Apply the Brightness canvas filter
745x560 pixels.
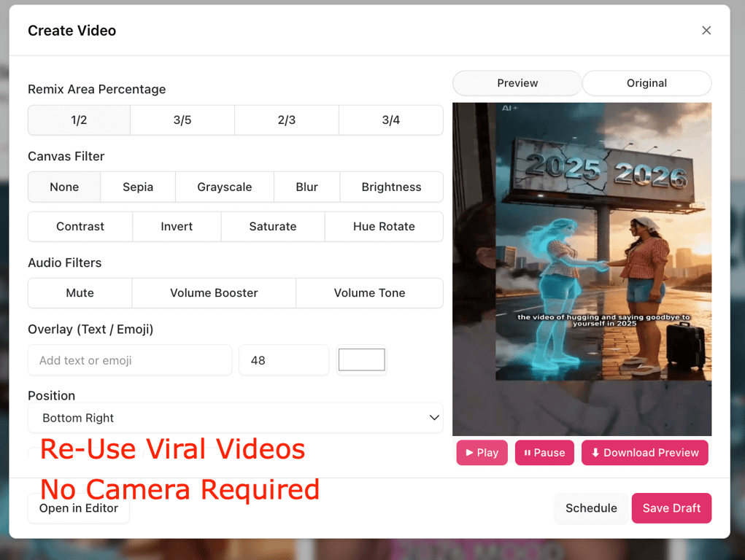coord(392,187)
